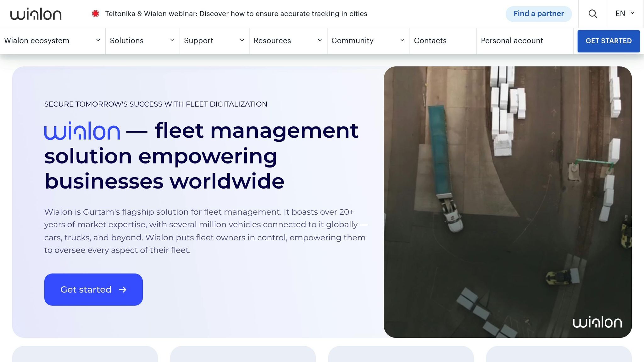The width and height of the screenshot is (644, 362).
Task: Click the blue Get started hero button
Action: (x=93, y=289)
